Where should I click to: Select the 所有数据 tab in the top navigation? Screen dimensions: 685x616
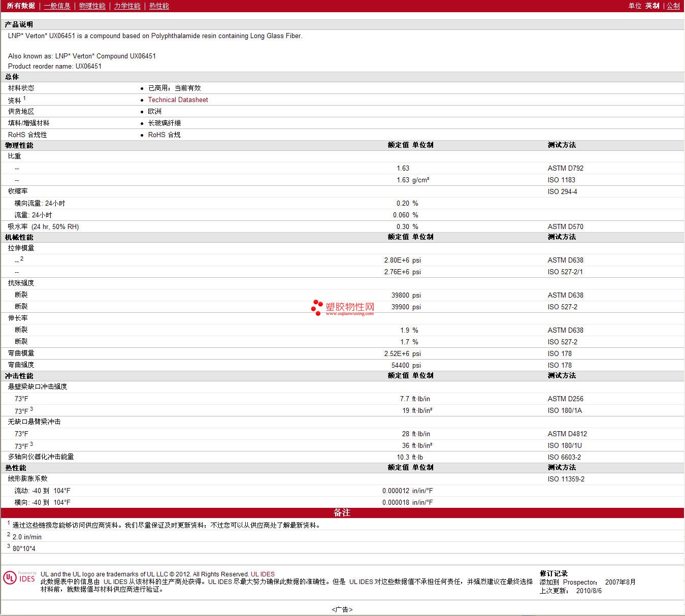21,6
